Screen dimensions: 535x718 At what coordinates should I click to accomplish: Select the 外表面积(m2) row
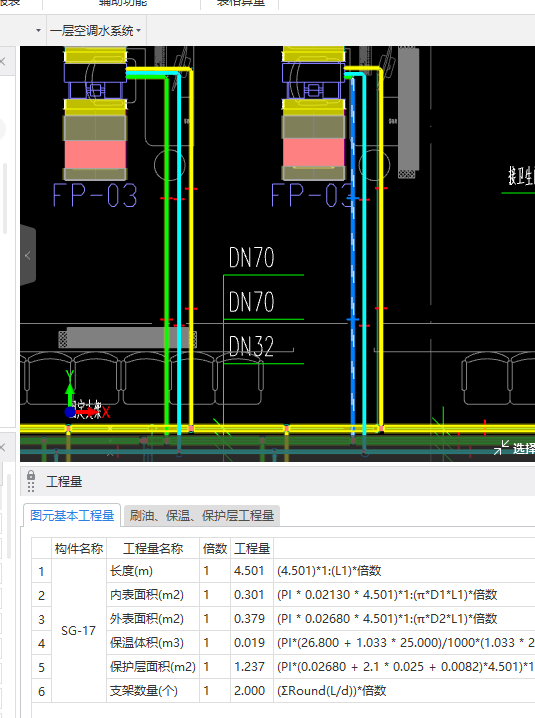(x=283, y=619)
